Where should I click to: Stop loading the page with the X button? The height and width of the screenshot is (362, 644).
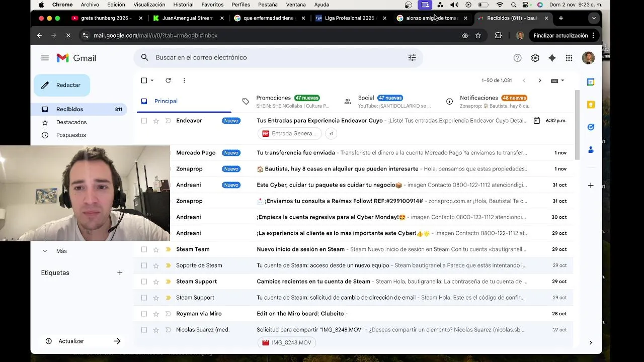tap(68, 36)
